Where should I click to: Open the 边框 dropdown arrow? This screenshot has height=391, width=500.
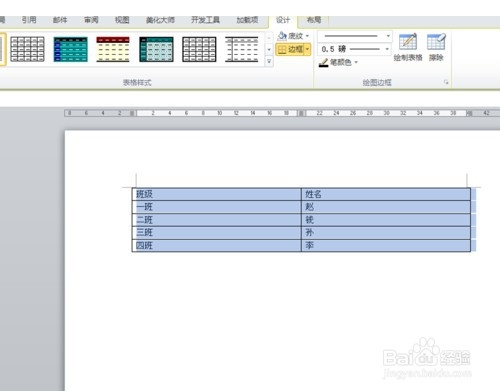(x=307, y=50)
